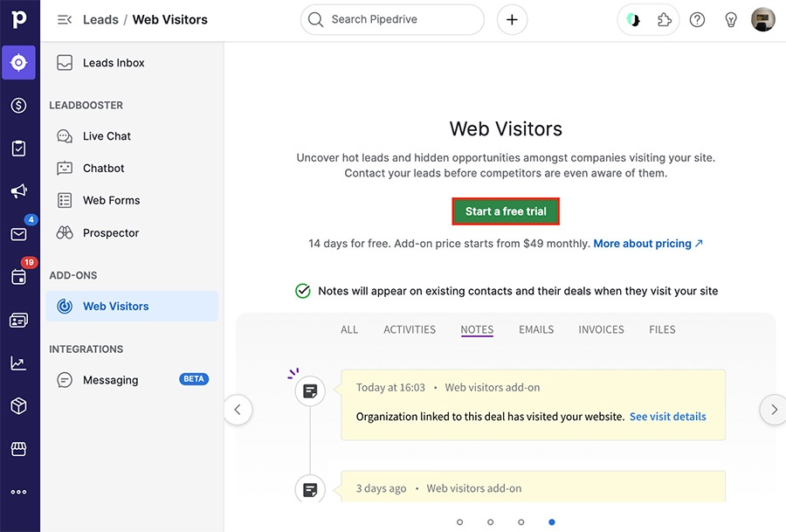
Task: Select the second carousel dot
Action: (490, 522)
